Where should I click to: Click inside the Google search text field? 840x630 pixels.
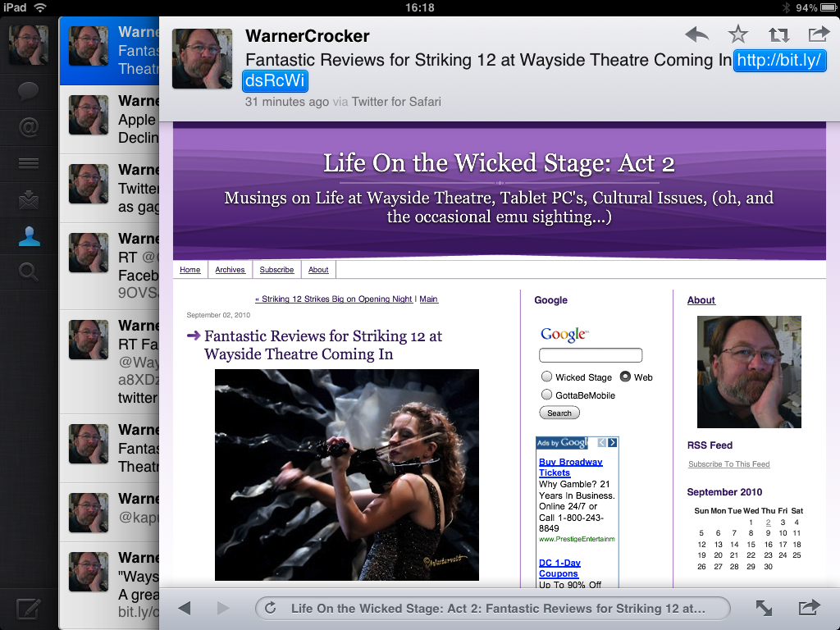click(591, 355)
